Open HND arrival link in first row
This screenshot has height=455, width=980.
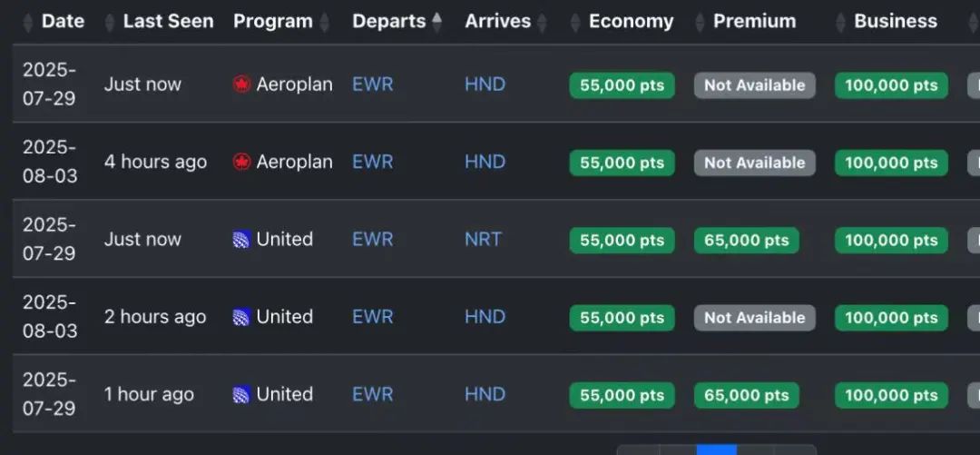tap(485, 84)
